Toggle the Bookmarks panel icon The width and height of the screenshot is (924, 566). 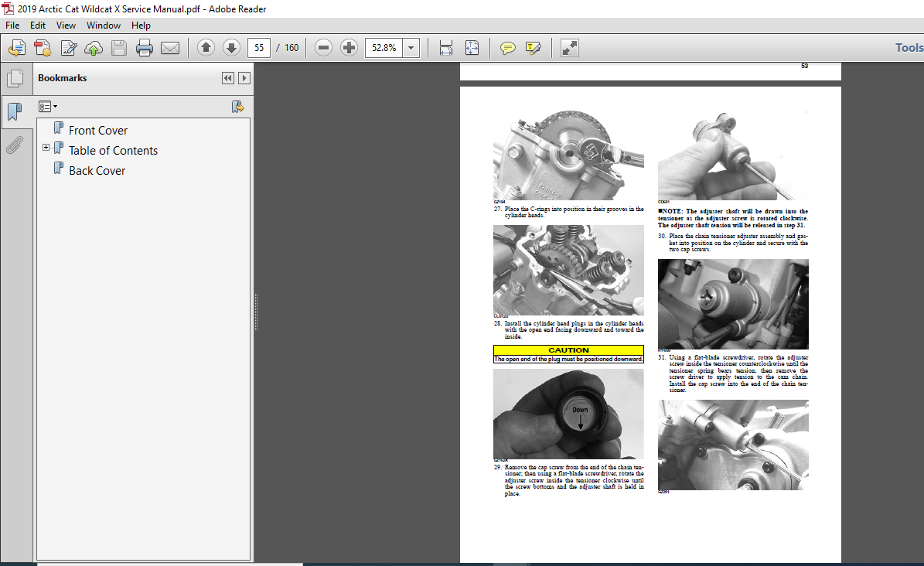tap(15, 111)
